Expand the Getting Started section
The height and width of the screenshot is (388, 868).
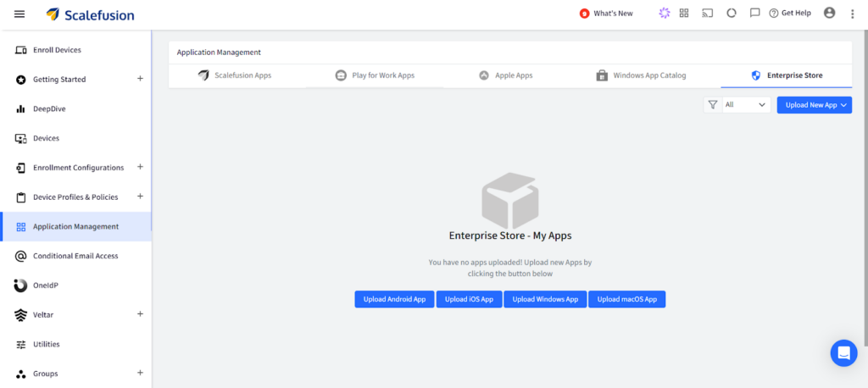[x=140, y=79]
